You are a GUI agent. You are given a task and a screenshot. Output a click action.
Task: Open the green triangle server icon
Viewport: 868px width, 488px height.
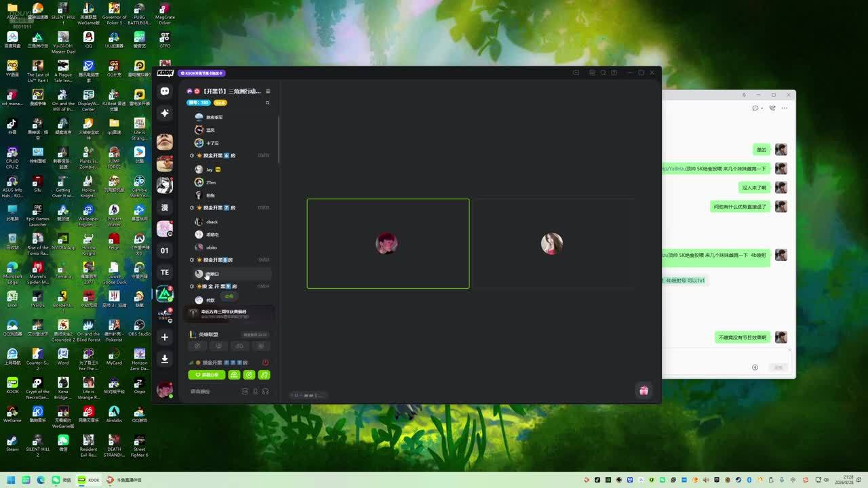point(165,294)
